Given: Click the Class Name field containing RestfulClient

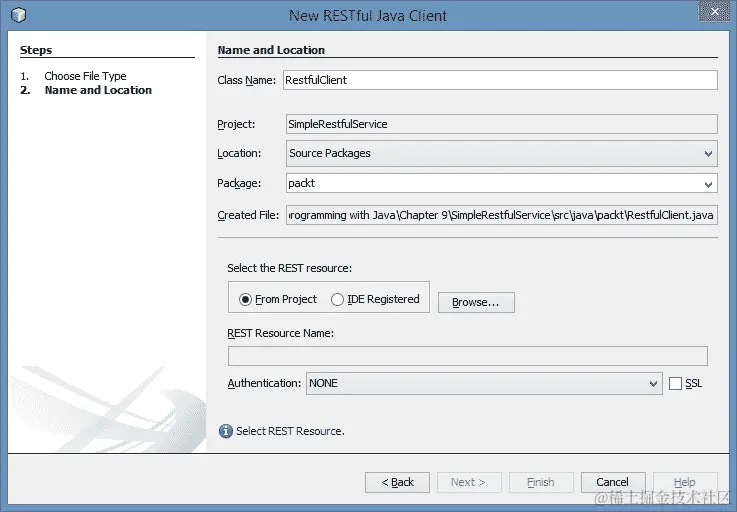Looking at the screenshot, I should click(500, 80).
